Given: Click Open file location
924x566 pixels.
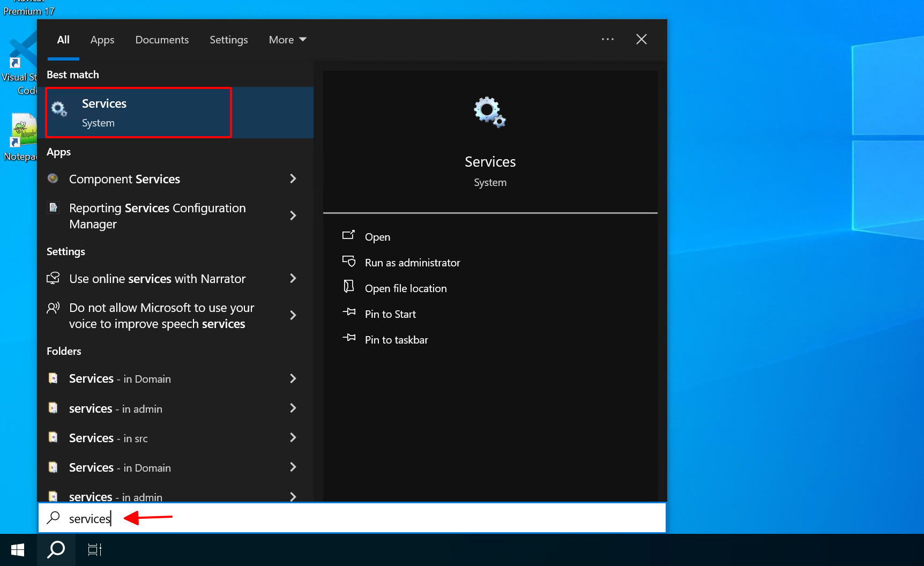Looking at the screenshot, I should coord(405,288).
